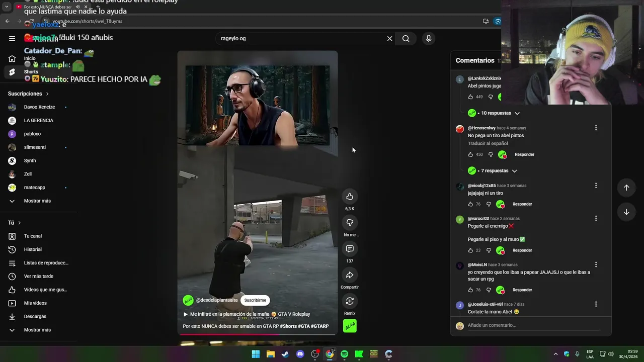Reply to the @nicobj12x85 comment
Screen dimensions: 644x362
coord(522,204)
